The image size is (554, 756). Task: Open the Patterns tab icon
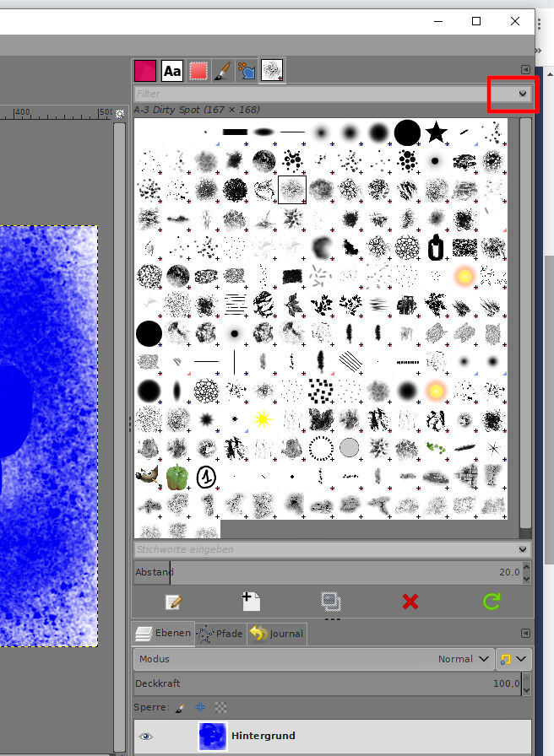(198, 71)
